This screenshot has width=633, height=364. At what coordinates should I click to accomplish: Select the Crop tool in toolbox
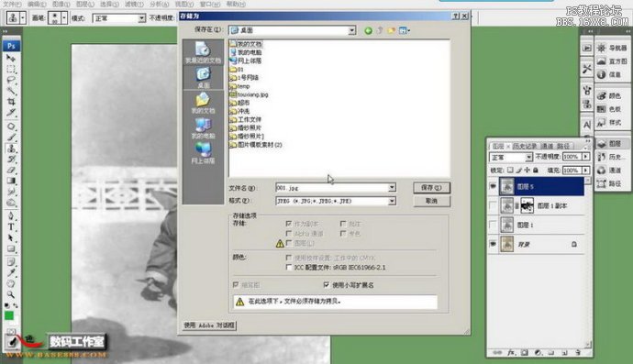(11, 101)
